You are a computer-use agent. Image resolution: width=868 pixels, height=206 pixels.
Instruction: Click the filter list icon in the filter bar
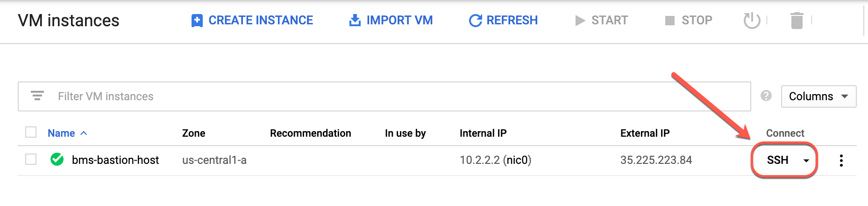37,96
